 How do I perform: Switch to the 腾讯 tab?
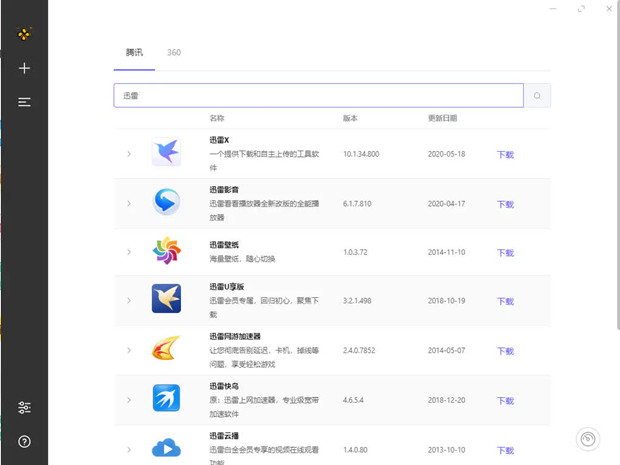(134, 52)
